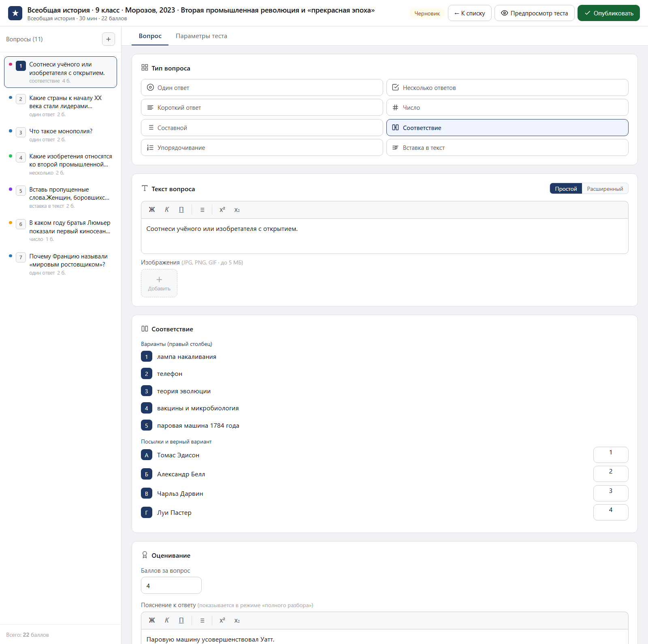Insert list in question text toolbar

[202, 210]
